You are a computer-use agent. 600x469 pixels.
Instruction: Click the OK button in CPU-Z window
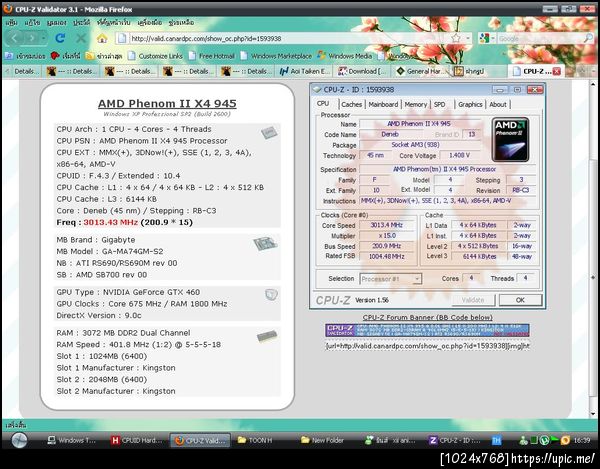point(520,300)
